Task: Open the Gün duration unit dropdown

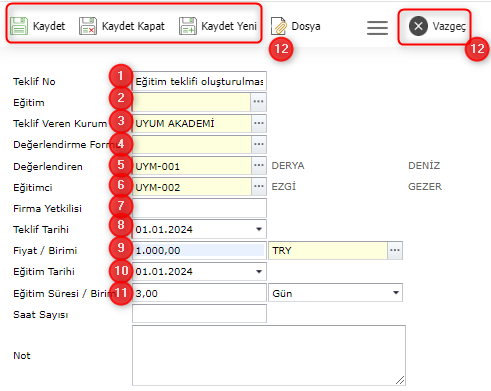Action: (x=396, y=293)
